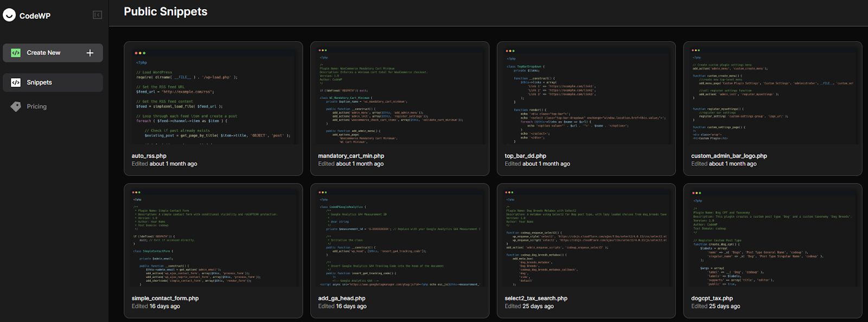Open the Pricing menu item
Viewport: 868px width, 322px height.
pyautogui.click(x=53, y=106)
